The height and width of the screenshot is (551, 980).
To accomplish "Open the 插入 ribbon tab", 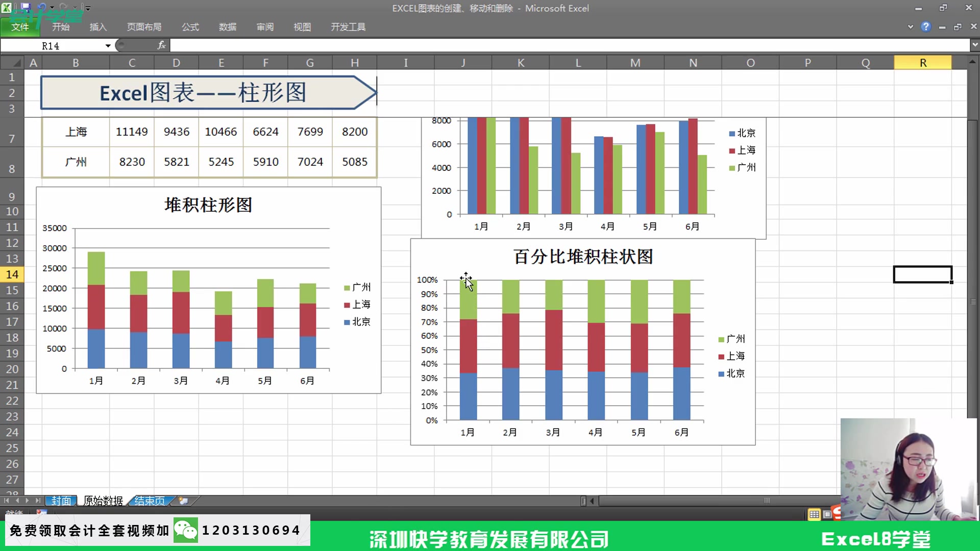I will (x=97, y=27).
